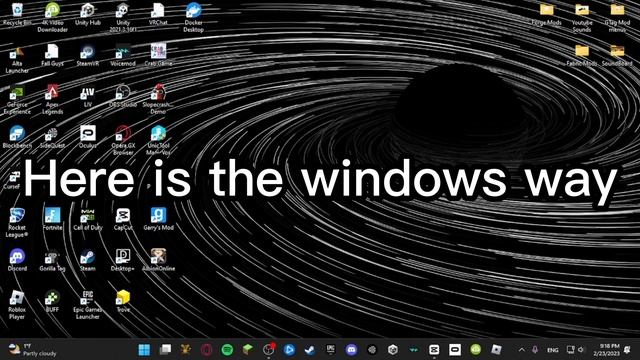This screenshot has width=640, height=360.
Task: Open the network and volume flyout
Action: click(576, 350)
